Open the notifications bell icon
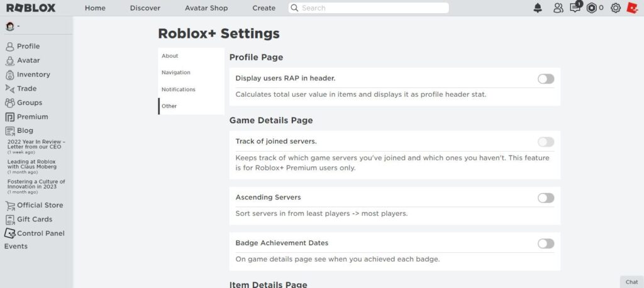Image resolution: width=644 pixels, height=288 pixels. [x=538, y=8]
